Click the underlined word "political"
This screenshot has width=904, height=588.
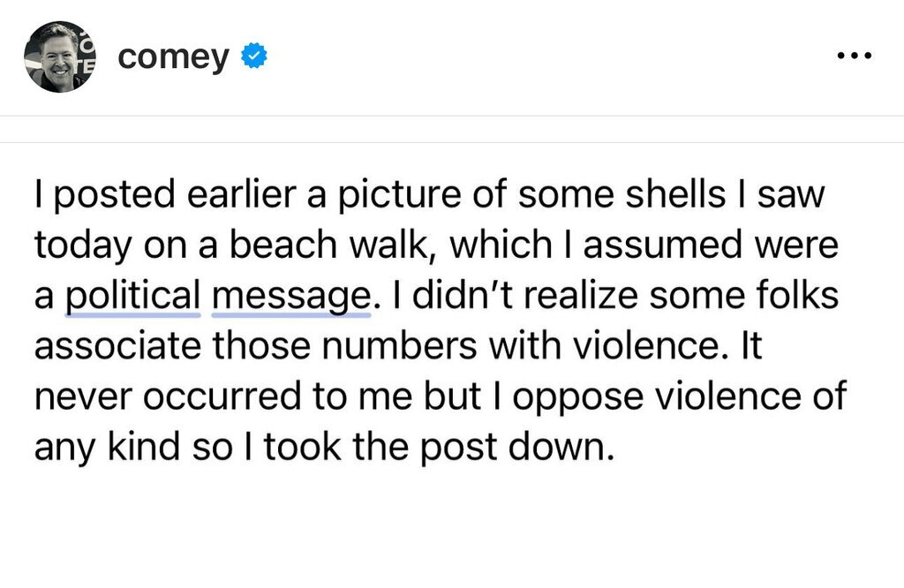(x=133, y=294)
